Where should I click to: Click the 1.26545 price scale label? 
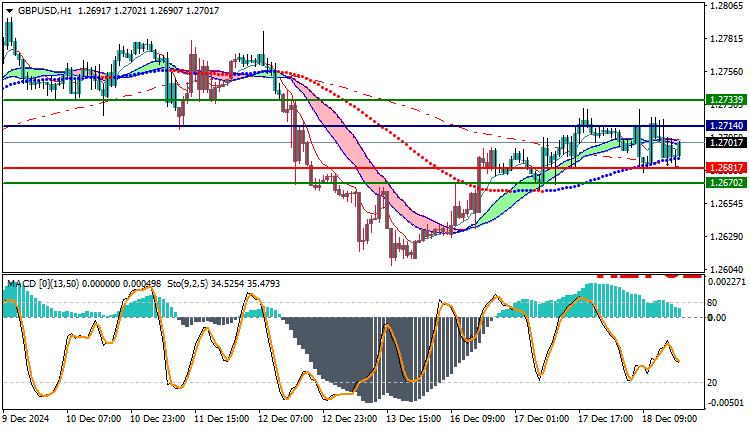coord(727,204)
